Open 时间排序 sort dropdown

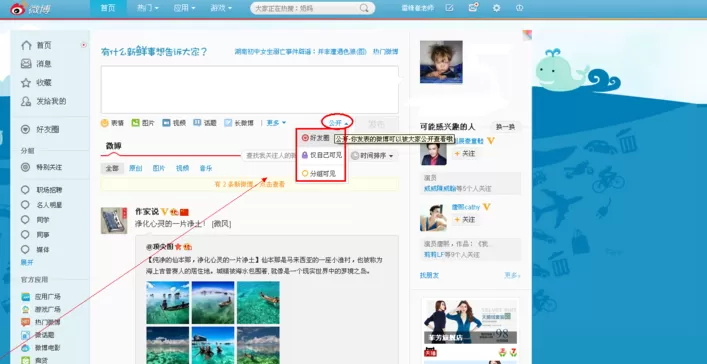pos(374,156)
